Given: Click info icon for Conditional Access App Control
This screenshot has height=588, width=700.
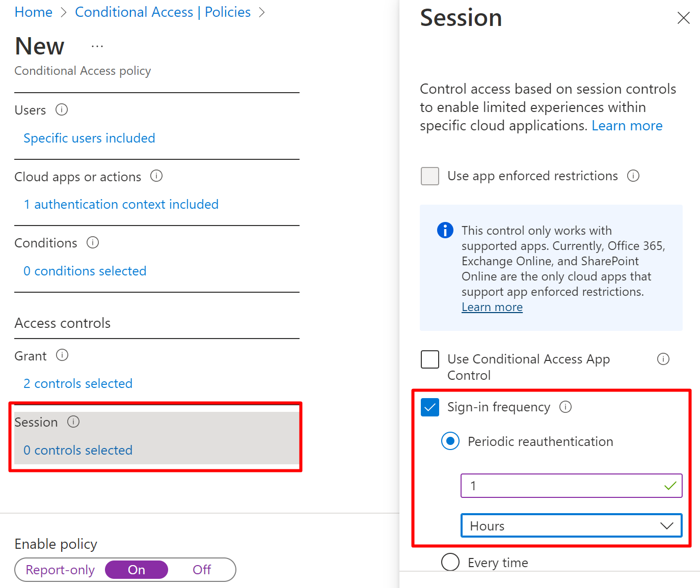Looking at the screenshot, I should click(663, 359).
